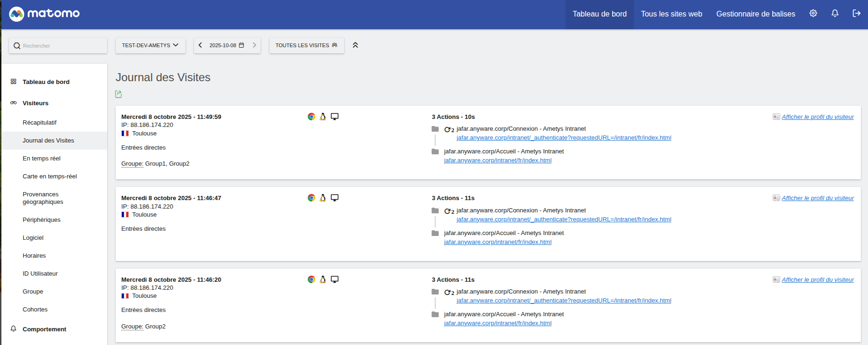Select En temps réel in sidebar
Image resolution: width=868 pixels, height=345 pixels.
[42, 159]
